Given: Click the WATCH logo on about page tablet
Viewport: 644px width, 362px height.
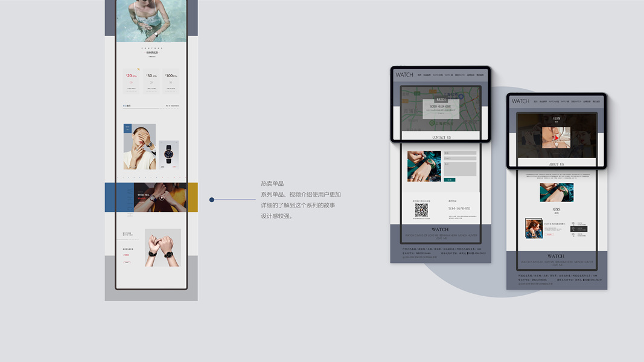Looking at the screenshot, I should (520, 101).
